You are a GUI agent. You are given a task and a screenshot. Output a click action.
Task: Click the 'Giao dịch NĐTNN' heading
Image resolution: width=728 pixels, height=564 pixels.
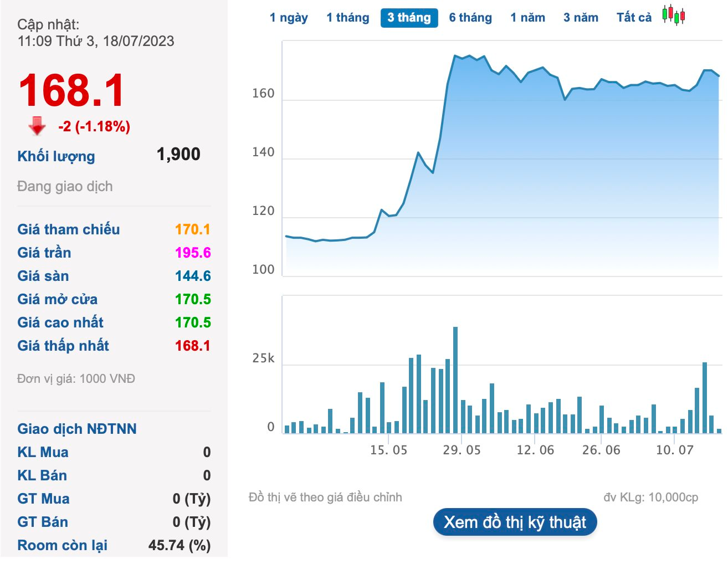(77, 429)
